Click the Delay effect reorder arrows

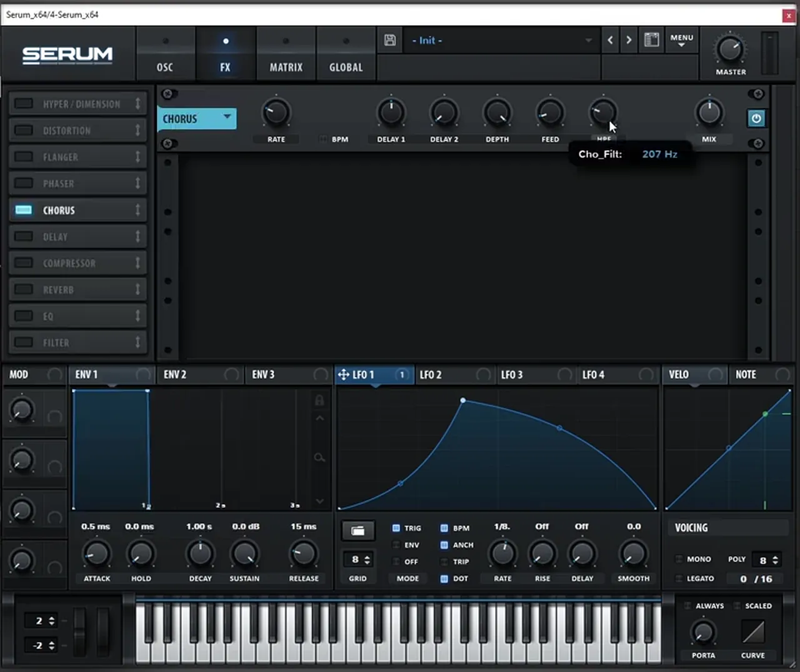coord(137,237)
